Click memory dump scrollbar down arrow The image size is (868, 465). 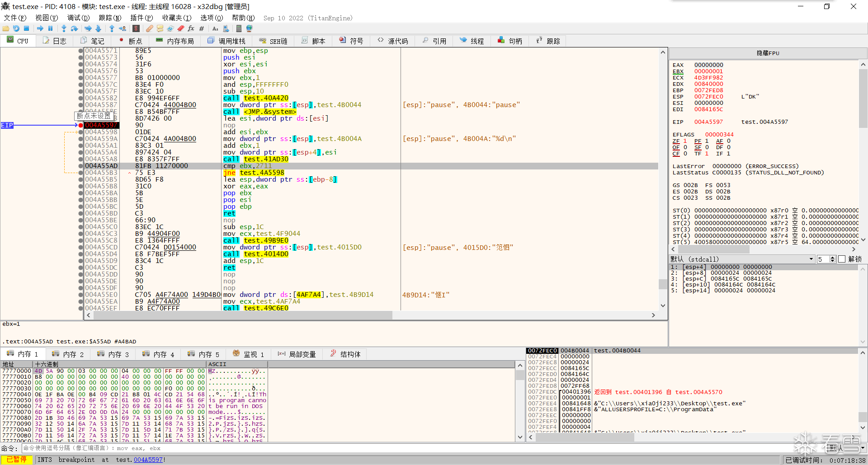520,437
